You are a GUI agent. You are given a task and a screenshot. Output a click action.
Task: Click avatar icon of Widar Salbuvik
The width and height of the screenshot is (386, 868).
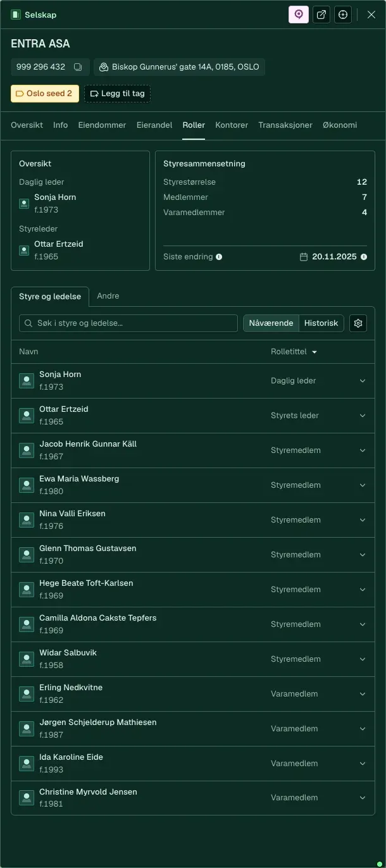point(27,659)
